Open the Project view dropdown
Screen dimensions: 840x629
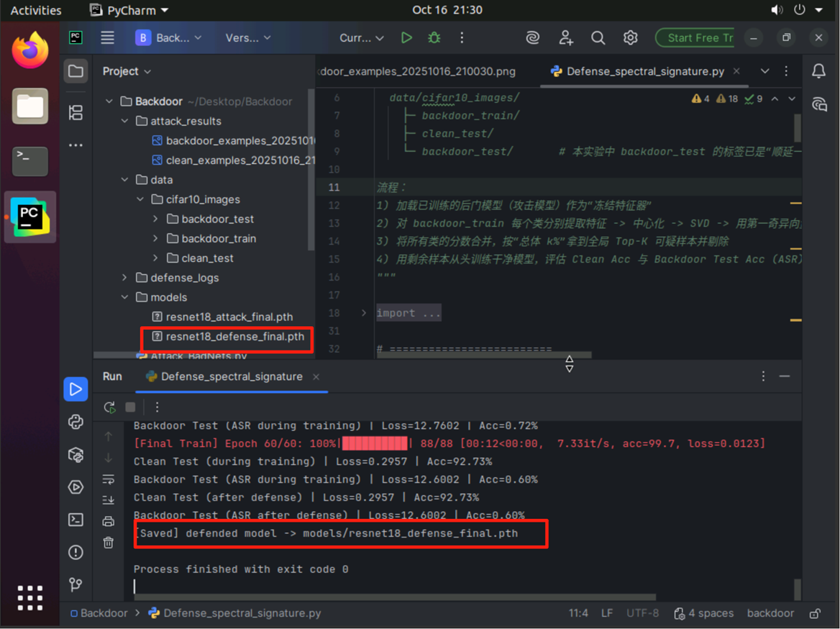[x=127, y=71]
